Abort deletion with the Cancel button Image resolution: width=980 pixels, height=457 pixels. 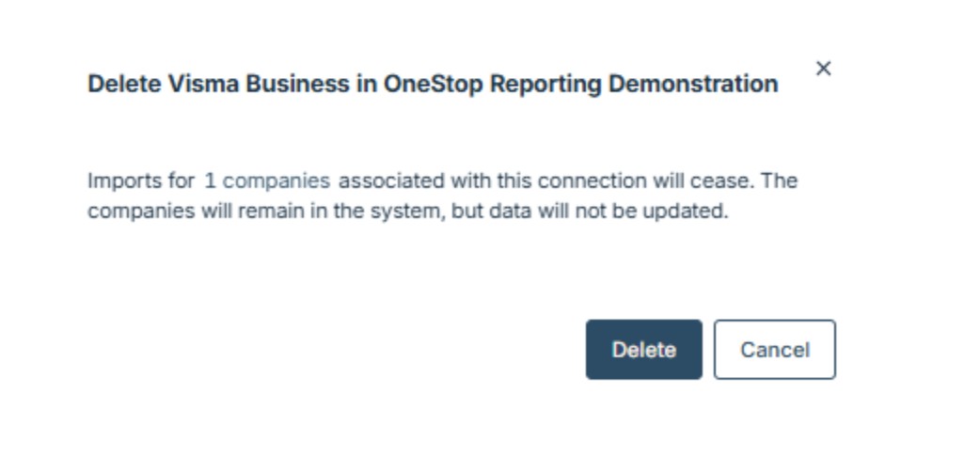774,350
